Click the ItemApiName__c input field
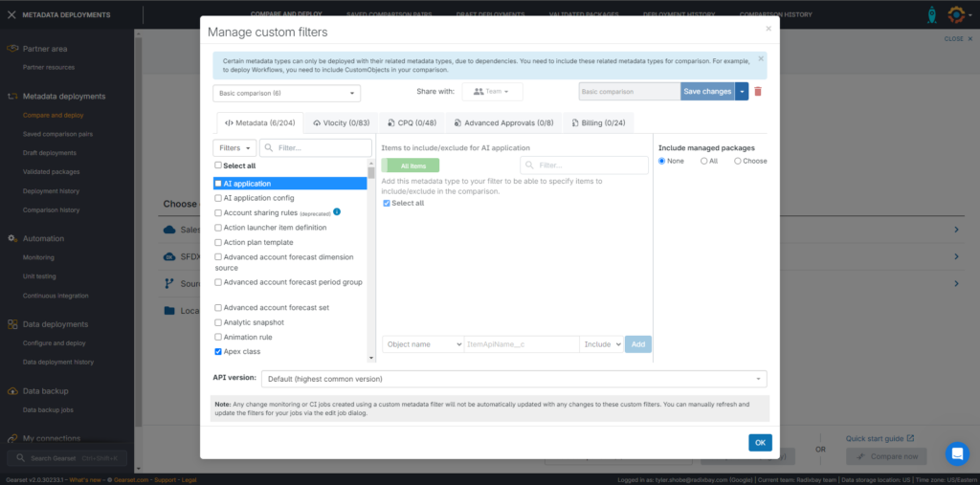980x485 pixels. tap(522, 344)
